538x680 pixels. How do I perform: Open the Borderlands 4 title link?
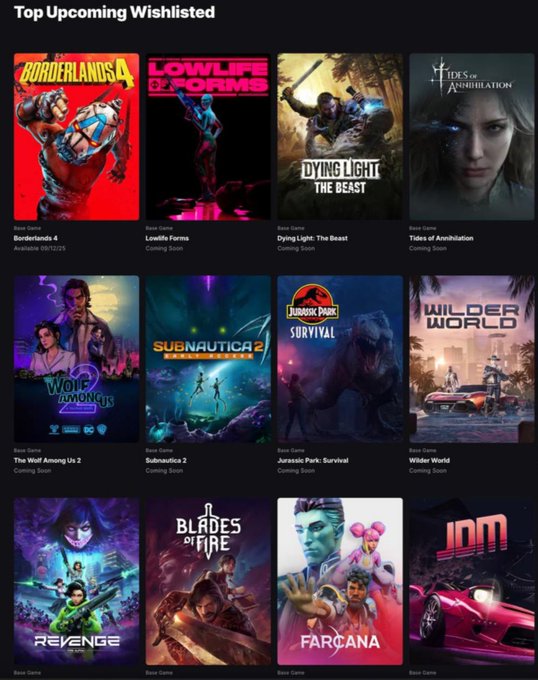(36, 238)
